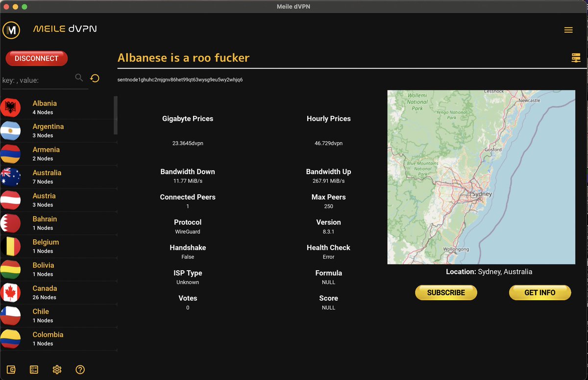Select Armenia in country list
Image resolution: width=588 pixels, height=380 pixels.
[x=46, y=150]
